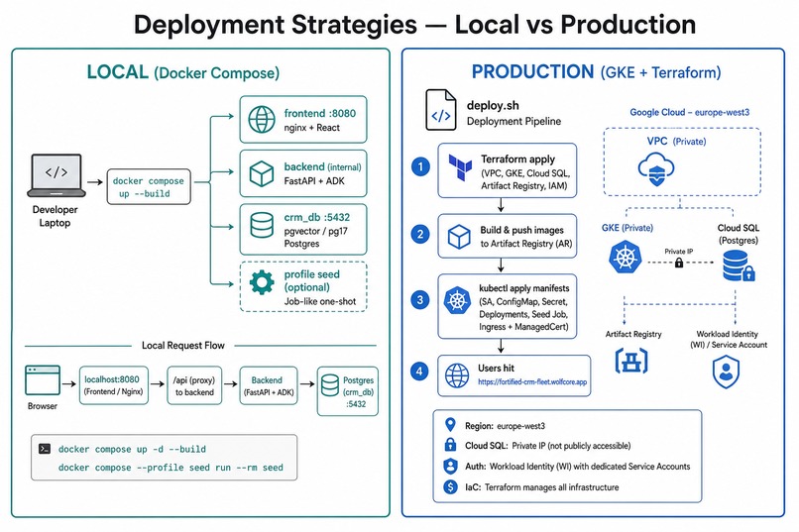Click the 'Google Cloud – europe-west3' label
This screenshot has height=532, width=799.
coord(689,112)
